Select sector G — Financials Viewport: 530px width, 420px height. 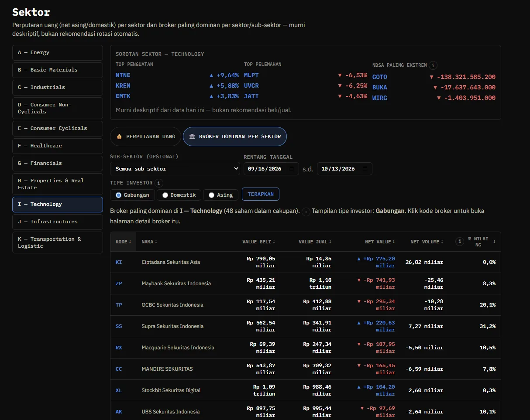[58, 163]
